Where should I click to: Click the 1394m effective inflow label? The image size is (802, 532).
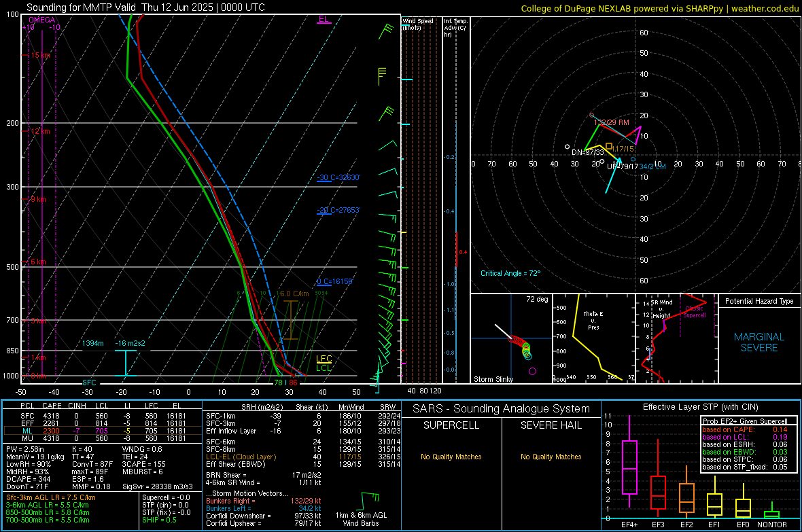click(x=93, y=343)
